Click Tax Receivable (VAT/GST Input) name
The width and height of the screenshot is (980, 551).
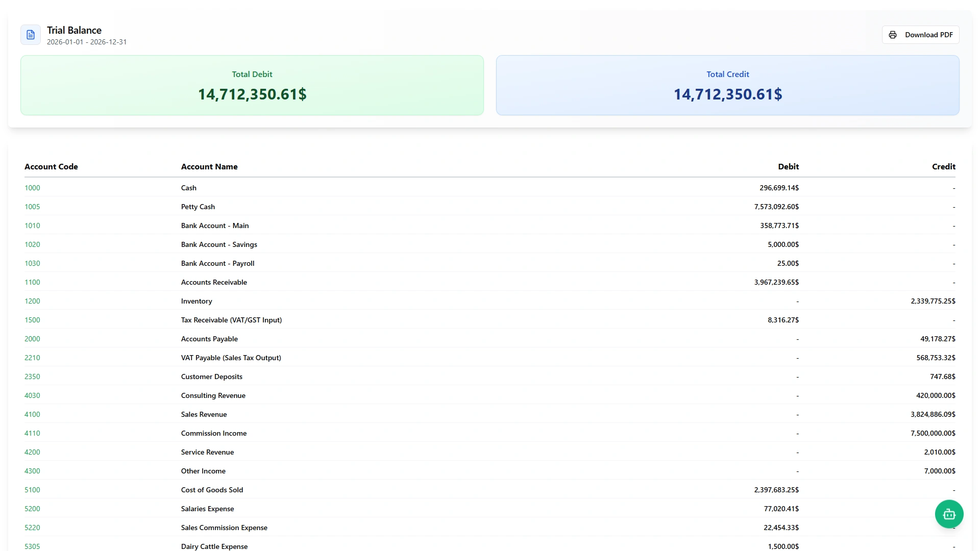coord(231,320)
